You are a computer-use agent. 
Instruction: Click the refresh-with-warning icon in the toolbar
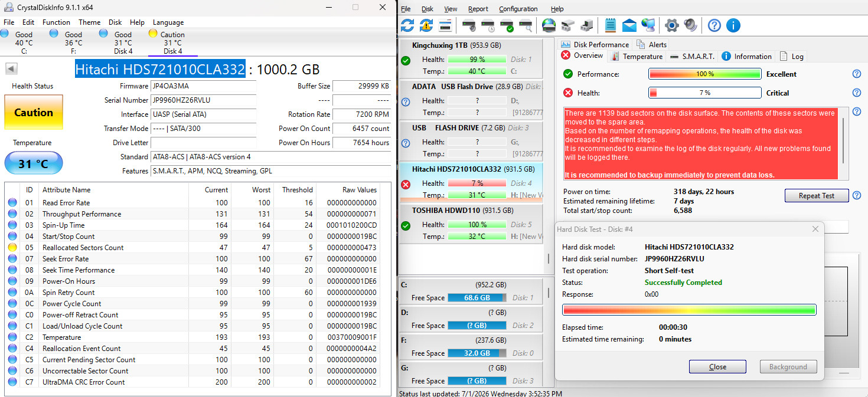(426, 25)
